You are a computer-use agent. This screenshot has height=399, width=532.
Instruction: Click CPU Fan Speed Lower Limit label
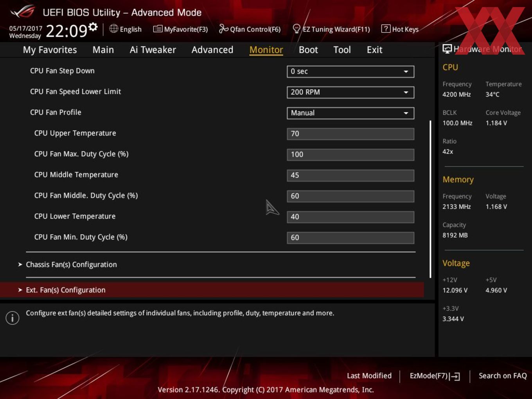(75, 92)
